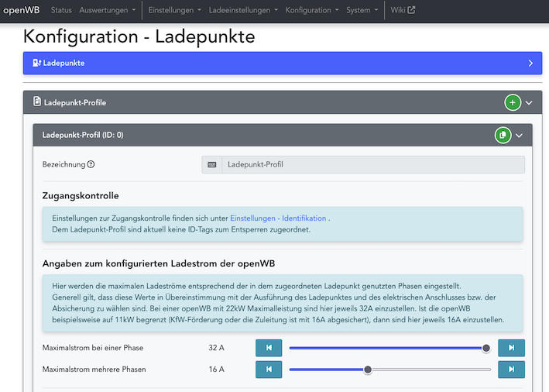Open the Konfiguration menu
Screen dimensions: 549x392
[312, 10]
